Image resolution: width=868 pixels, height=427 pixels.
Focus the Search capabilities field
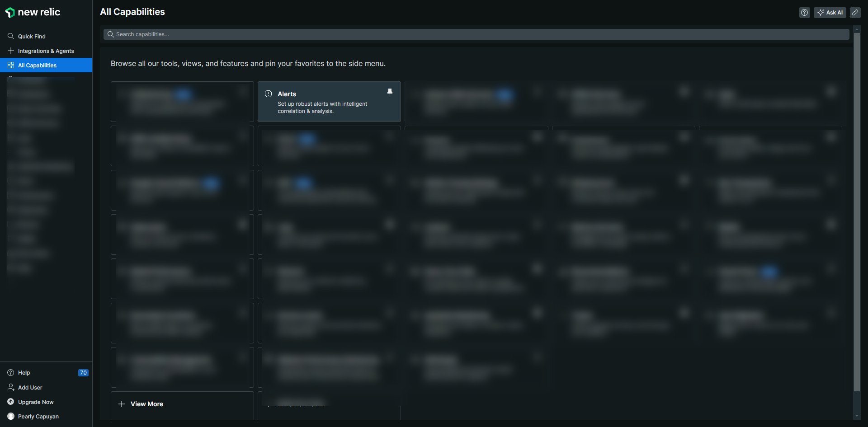click(x=476, y=34)
